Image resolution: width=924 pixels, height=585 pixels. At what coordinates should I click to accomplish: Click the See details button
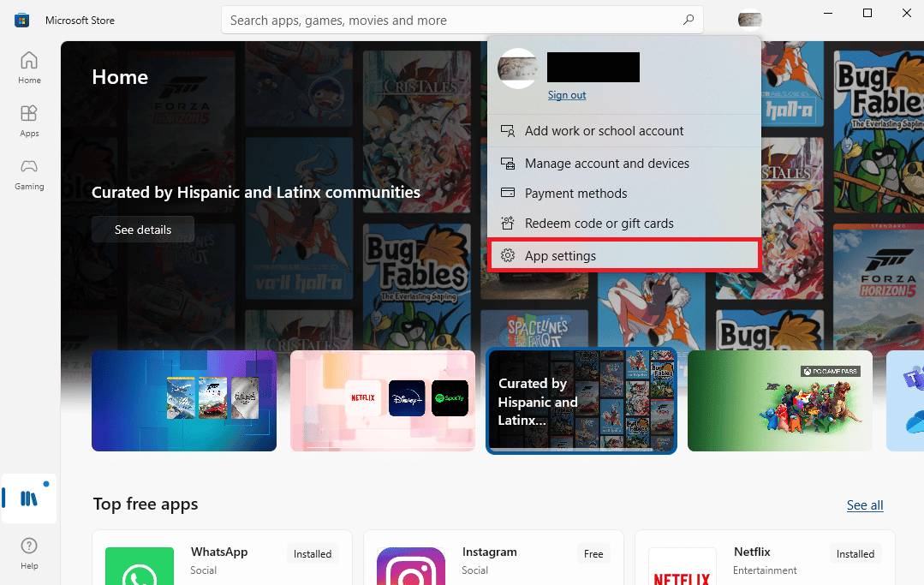coord(143,230)
